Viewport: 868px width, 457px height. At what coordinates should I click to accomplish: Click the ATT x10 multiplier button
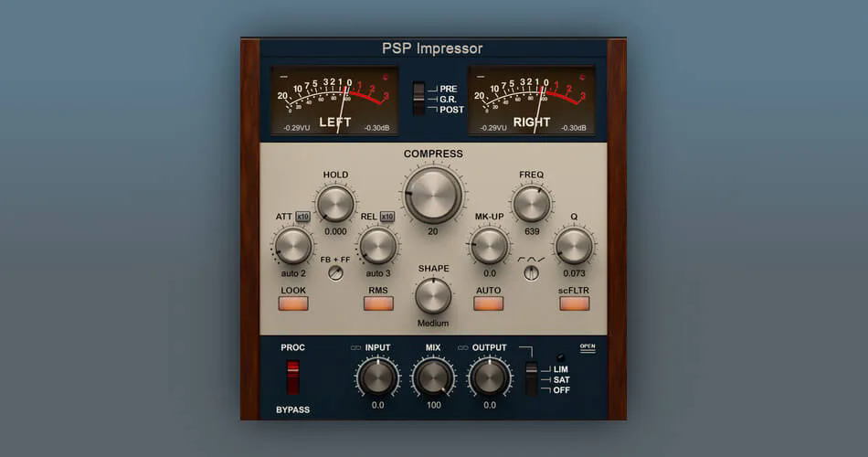point(302,217)
